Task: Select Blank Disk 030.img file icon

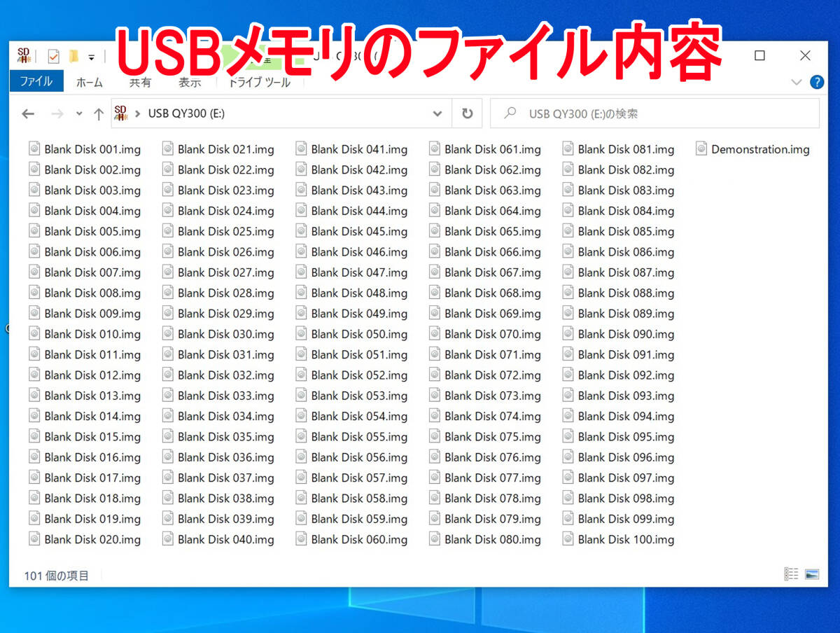Action: [168, 333]
